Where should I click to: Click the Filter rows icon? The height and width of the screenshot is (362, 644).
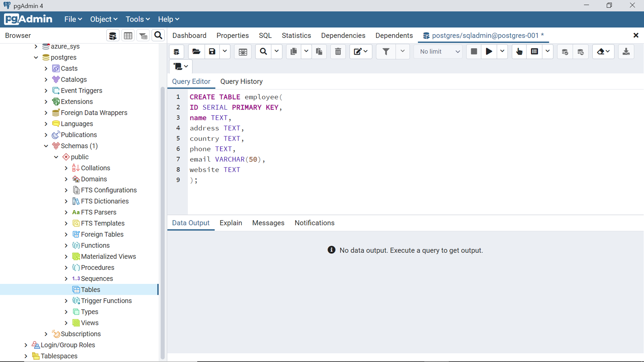[385, 51]
